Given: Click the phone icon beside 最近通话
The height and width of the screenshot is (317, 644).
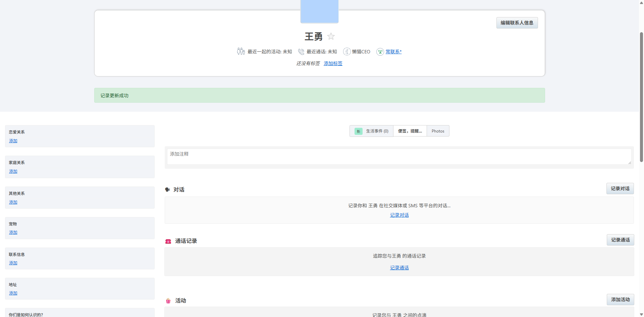Looking at the screenshot, I should point(301,52).
